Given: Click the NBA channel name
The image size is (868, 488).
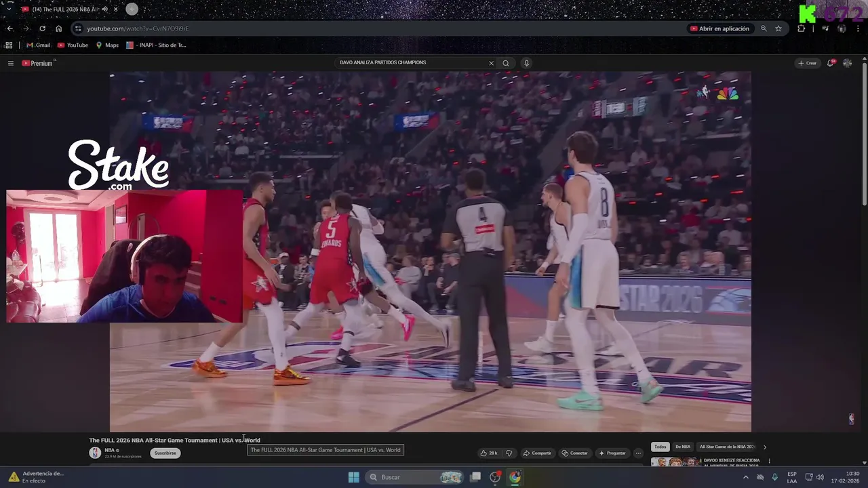Looking at the screenshot, I should (x=109, y=450).
